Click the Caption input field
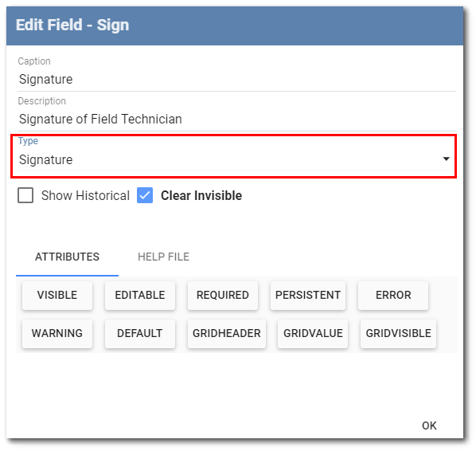The image size is (476, 451). 236,80
